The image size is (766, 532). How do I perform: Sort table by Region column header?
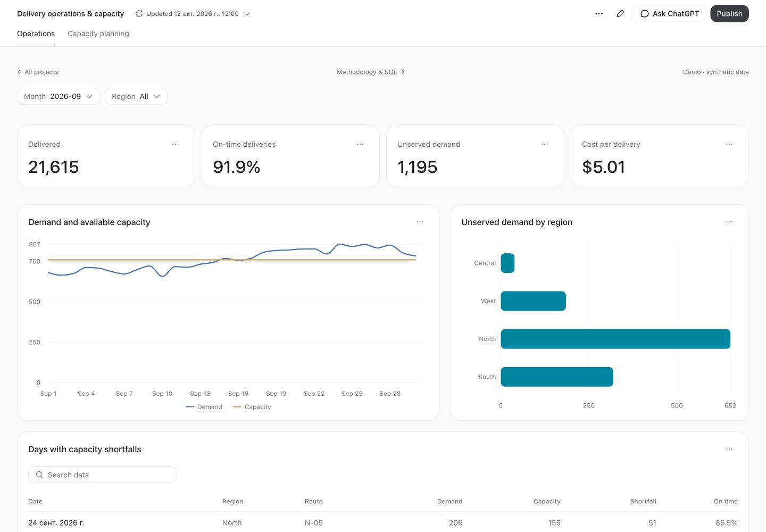[x=232, y=501]
